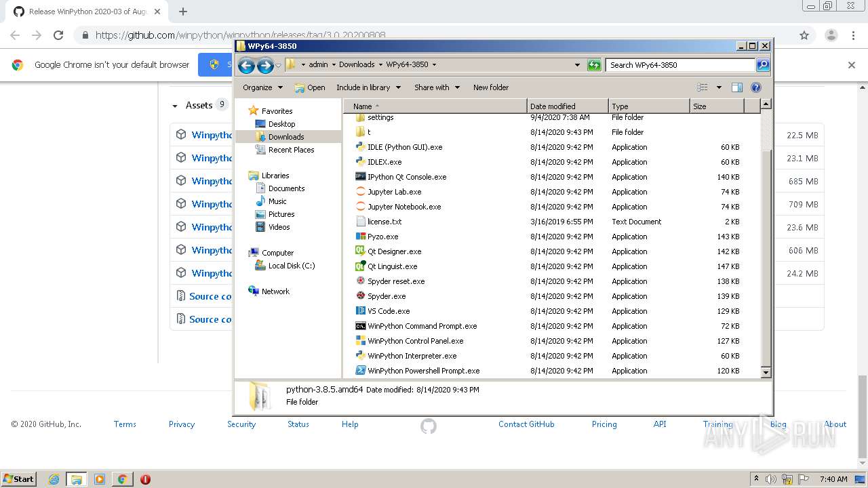The image size is (868, 488).
Task: Click the address bar refresh icon
Action: 594,65
